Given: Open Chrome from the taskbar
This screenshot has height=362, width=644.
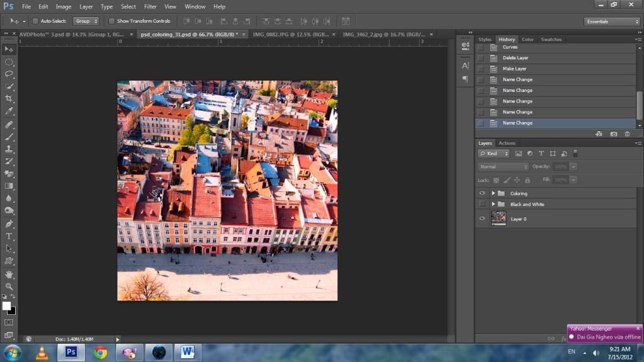Looking at the screenshot, I should [x=100, y=353].
